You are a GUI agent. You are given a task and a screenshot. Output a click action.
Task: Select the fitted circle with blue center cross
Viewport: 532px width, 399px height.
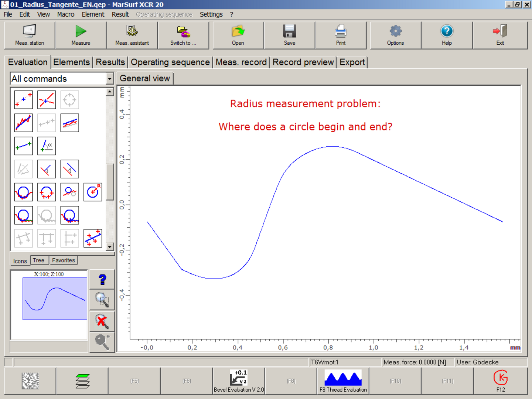tap(69, 215)
